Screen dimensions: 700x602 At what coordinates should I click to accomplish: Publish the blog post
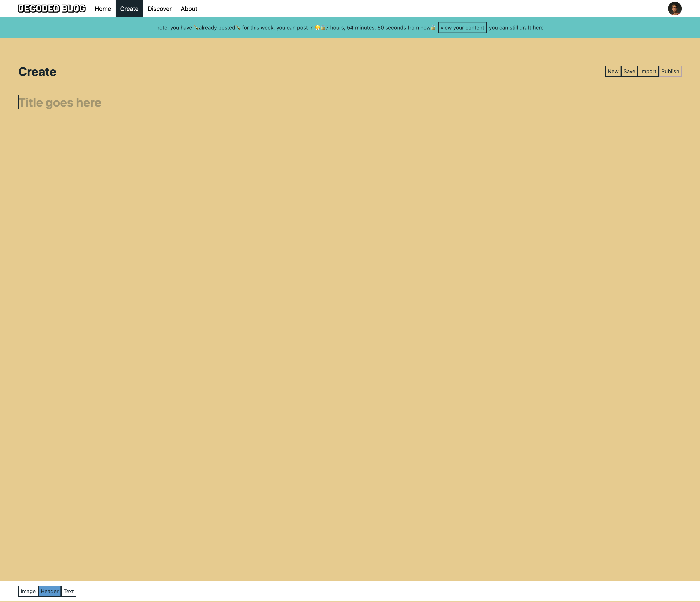(x=670, y=71)
